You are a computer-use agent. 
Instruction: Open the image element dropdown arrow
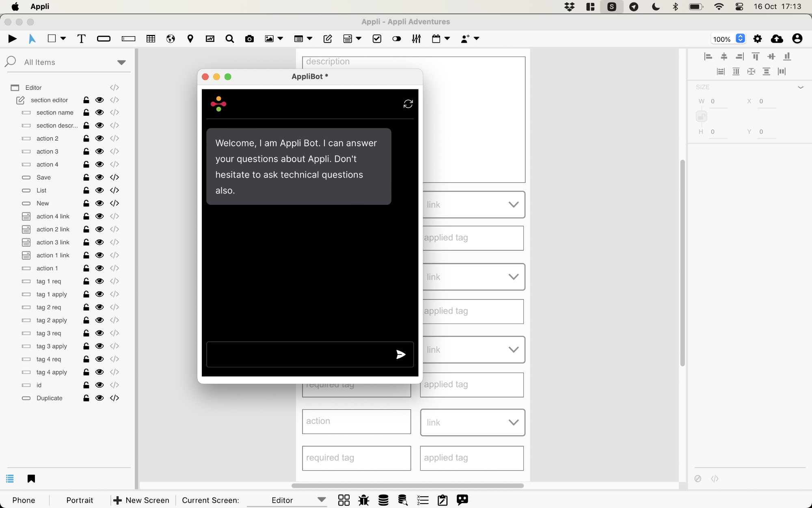pos(280,38)
